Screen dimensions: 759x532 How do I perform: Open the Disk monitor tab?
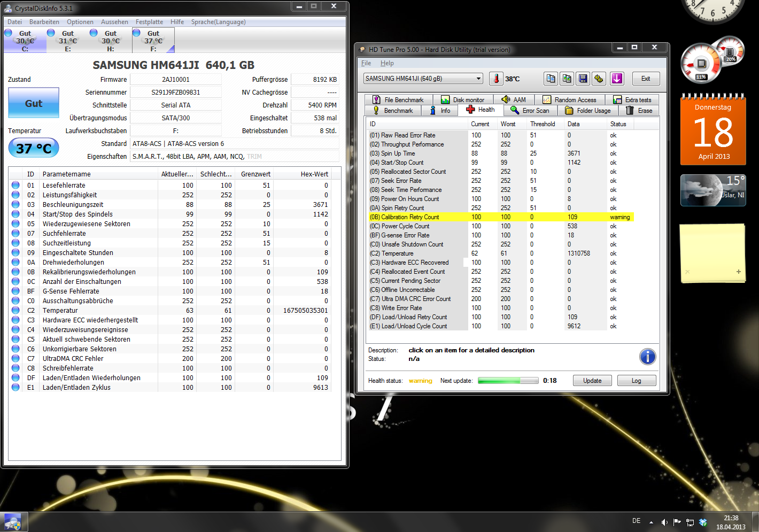point(463,100)
